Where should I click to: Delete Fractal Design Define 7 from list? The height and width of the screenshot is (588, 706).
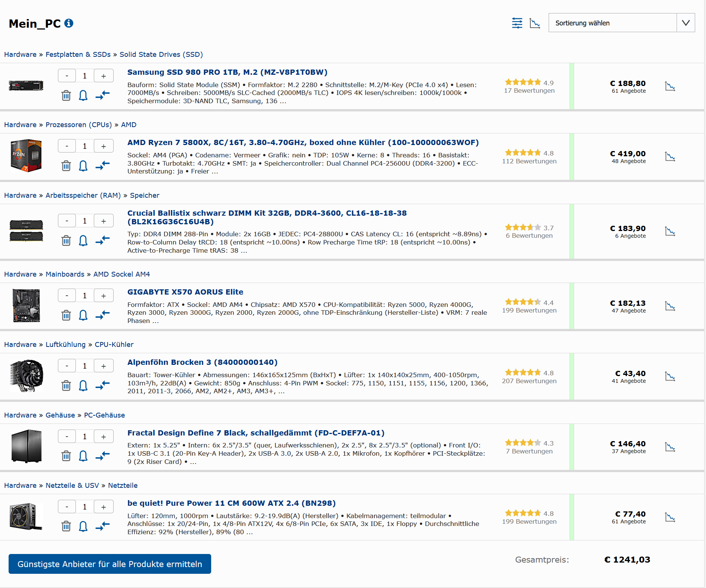point(66,456)
